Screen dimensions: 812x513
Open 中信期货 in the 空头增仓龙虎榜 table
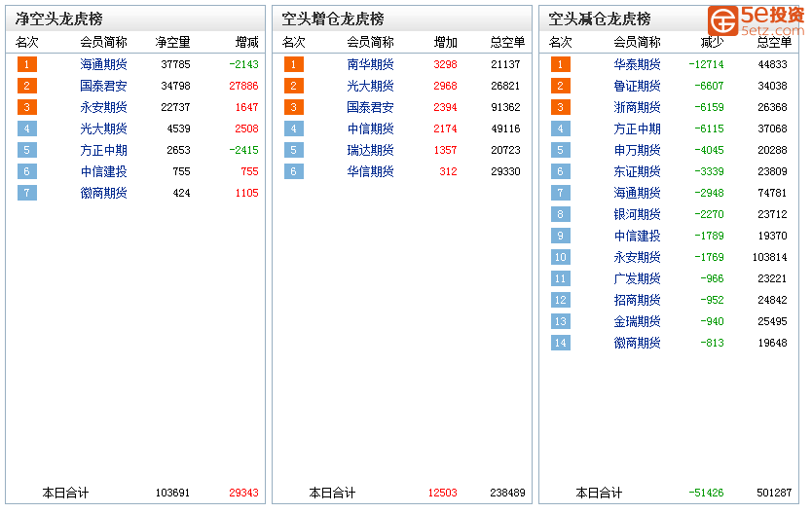point(370,128)
